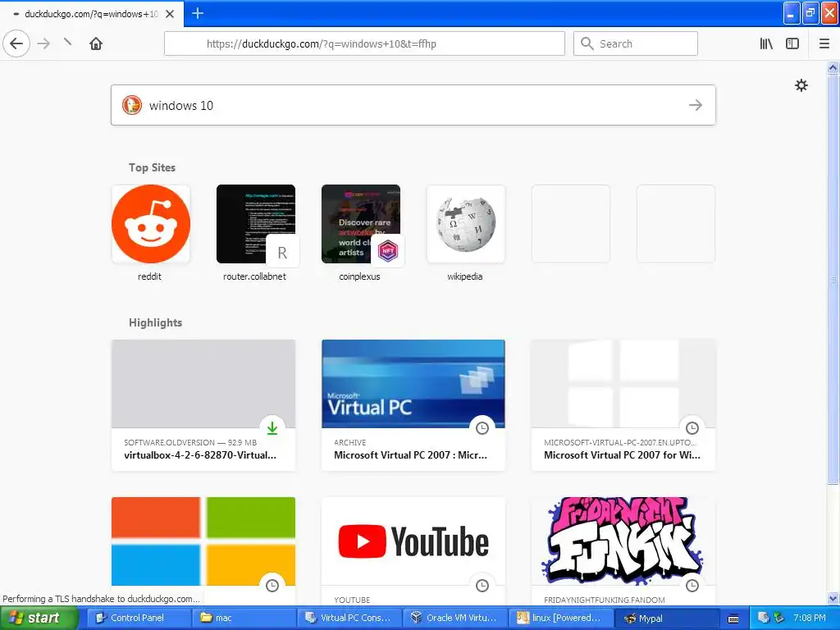Click the scrollbar down arrow

click(833, 599)
